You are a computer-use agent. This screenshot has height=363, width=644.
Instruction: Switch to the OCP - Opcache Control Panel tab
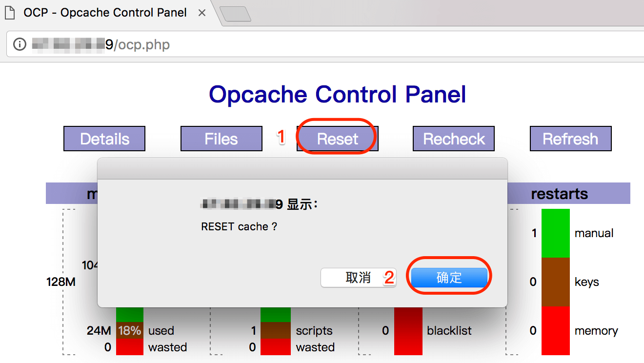pos(105,13)
